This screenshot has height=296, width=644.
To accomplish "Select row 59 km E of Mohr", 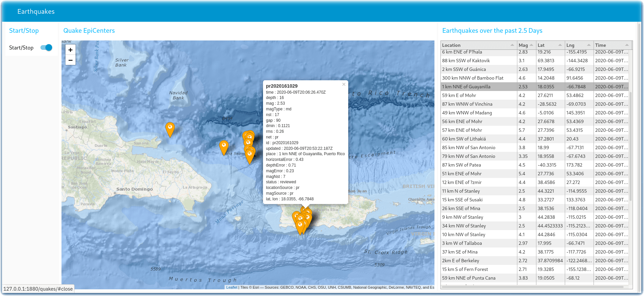I will (535, 95).
